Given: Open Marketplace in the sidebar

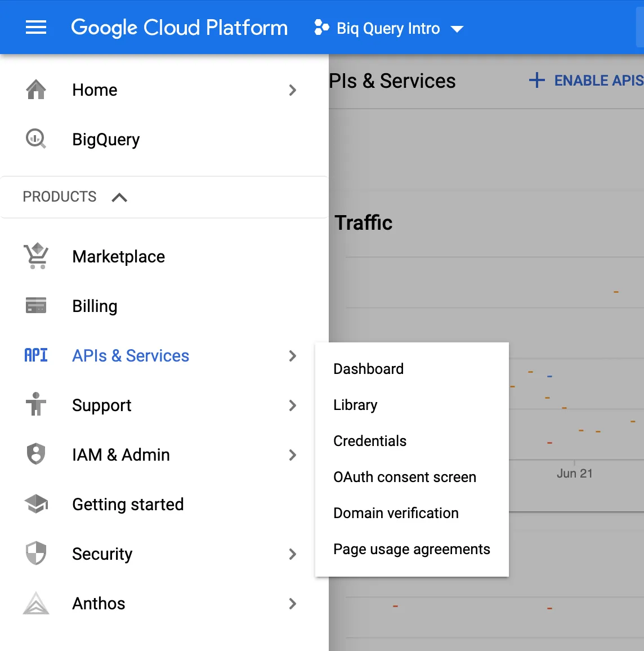Looking at the screenshot, I should [x=119, y=257].
